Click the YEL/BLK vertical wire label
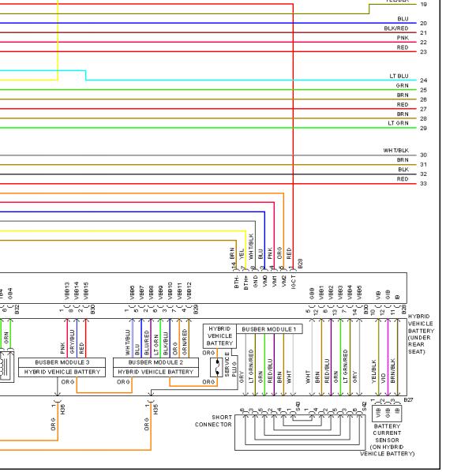The width and height of the screenshot is (476, 472). click(374, 372)
